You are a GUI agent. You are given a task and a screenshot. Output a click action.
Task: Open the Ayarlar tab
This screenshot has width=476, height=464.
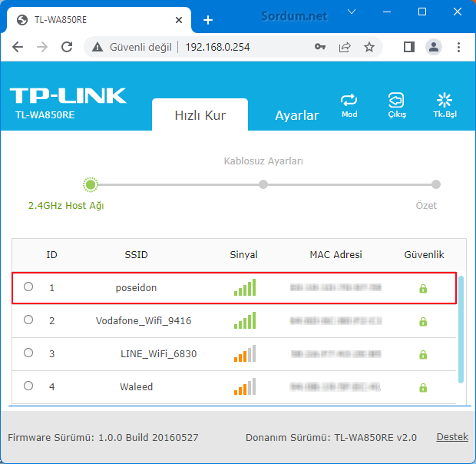coord(297,115)
